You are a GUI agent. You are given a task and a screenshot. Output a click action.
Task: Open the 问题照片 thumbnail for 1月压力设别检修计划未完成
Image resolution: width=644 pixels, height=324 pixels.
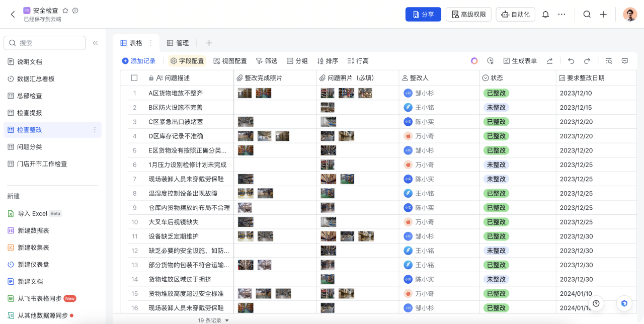click(328, 165)
